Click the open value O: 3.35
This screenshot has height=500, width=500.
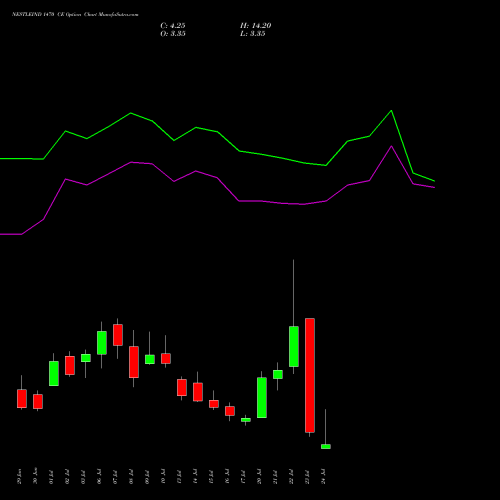(173, 34)
